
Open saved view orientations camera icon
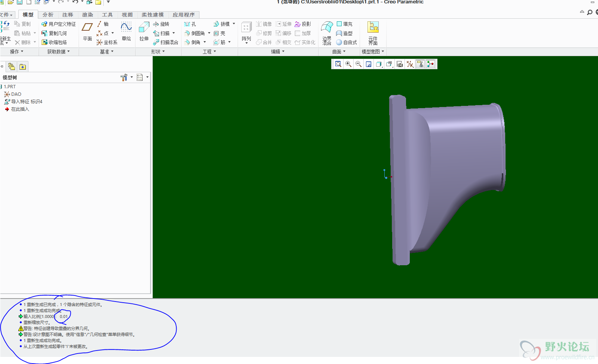click(x=400, y=64)
